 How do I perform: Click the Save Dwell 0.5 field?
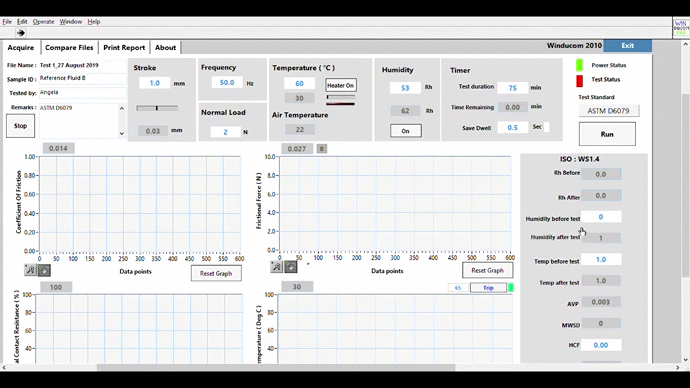513,127
